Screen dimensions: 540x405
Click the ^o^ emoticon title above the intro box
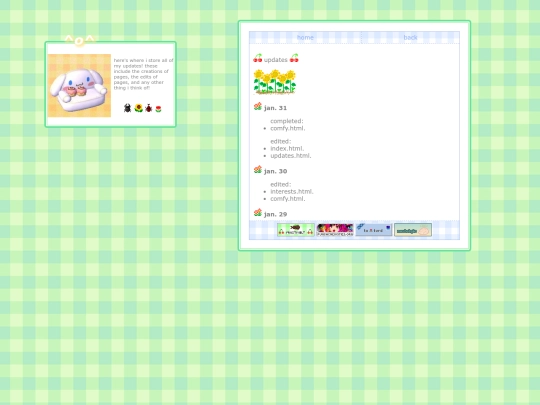click(x=79, y=40)
